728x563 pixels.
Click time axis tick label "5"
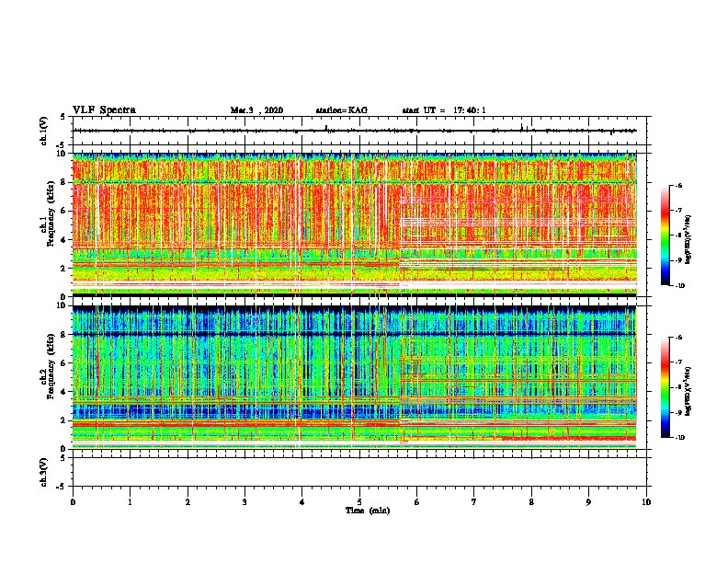359,502
